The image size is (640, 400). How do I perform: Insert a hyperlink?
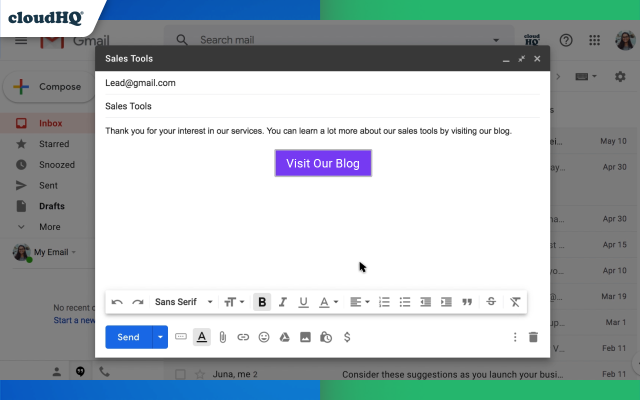(243, 337)
